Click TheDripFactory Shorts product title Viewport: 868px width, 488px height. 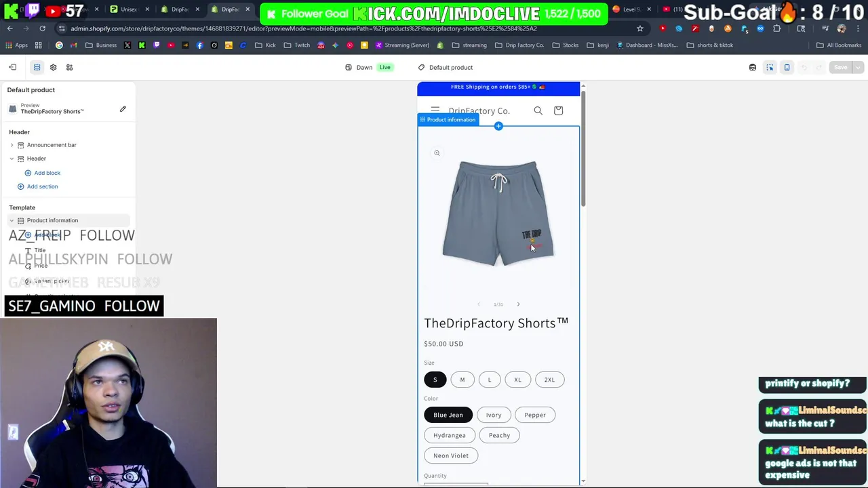pos(496,323)
